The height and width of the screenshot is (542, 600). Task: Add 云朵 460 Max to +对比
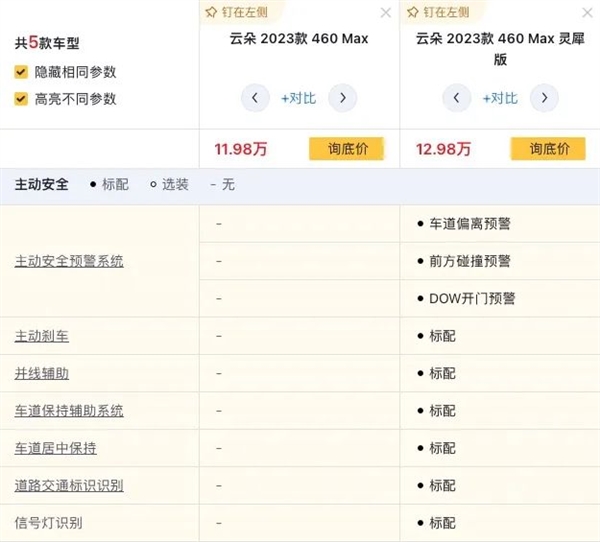click(299, 98)
